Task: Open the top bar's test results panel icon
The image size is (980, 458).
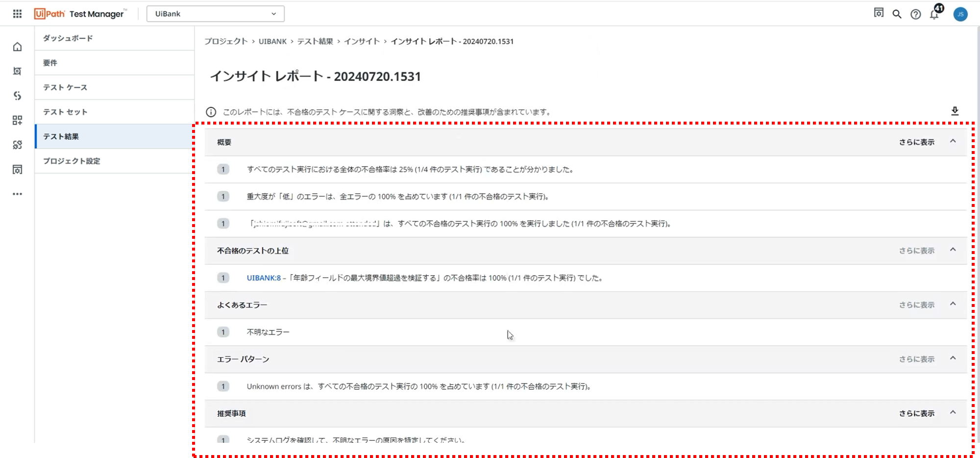Action: (879, 13)
